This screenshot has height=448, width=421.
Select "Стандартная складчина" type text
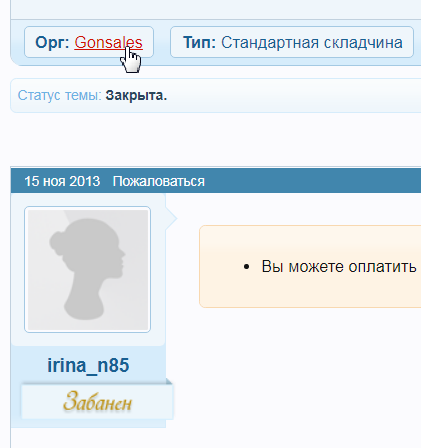tap(312, 43)
